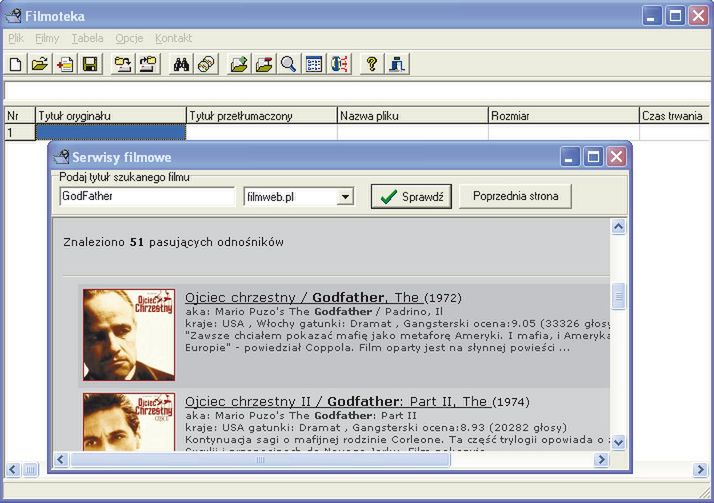Click the yellow question mark help icon
Image resolution: width=714 pixels, height=503 pixels.
(372, 64)
